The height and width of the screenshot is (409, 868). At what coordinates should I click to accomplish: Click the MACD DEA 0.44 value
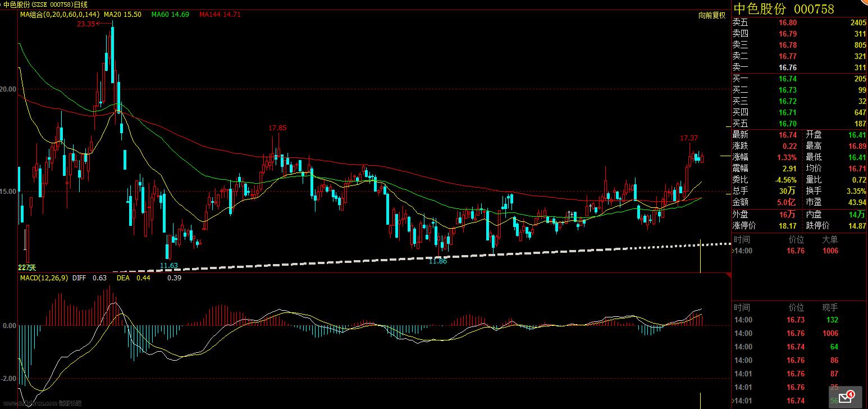pos(133,278)
